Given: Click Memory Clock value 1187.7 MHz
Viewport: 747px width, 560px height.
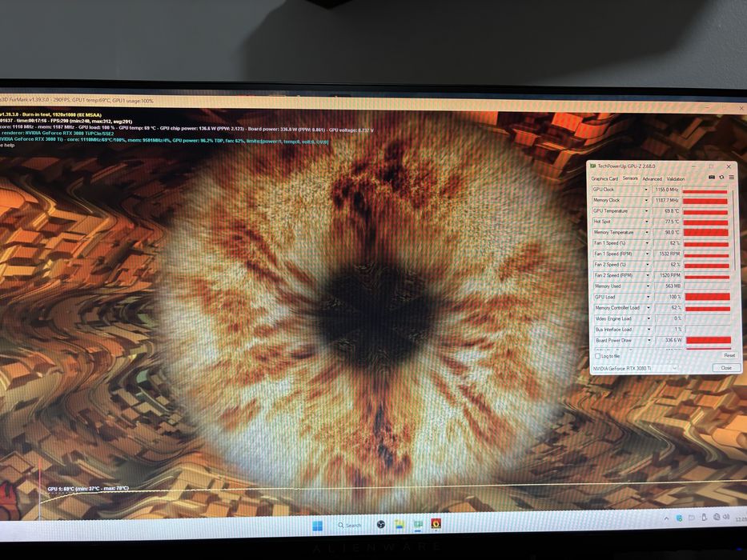Looking at the screenshot, I should [666, 201].
